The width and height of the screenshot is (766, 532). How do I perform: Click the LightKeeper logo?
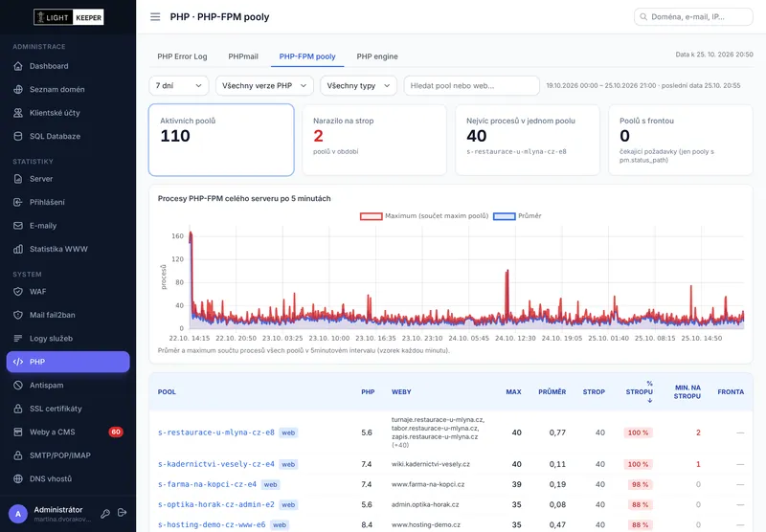(x=68, y=17)
